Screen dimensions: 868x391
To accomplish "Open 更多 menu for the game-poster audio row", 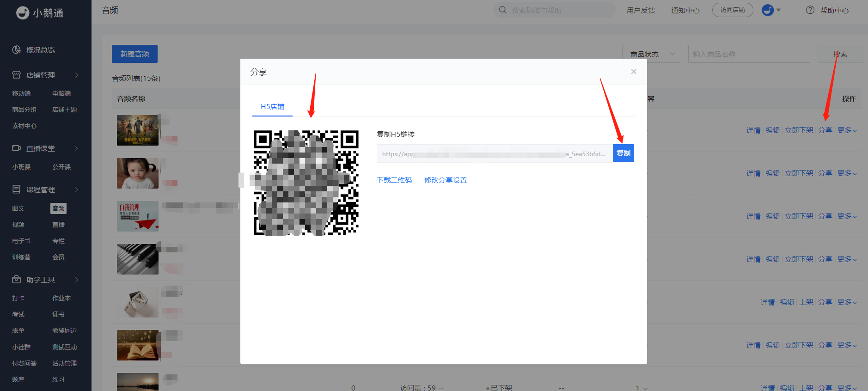I will point(847,130).
